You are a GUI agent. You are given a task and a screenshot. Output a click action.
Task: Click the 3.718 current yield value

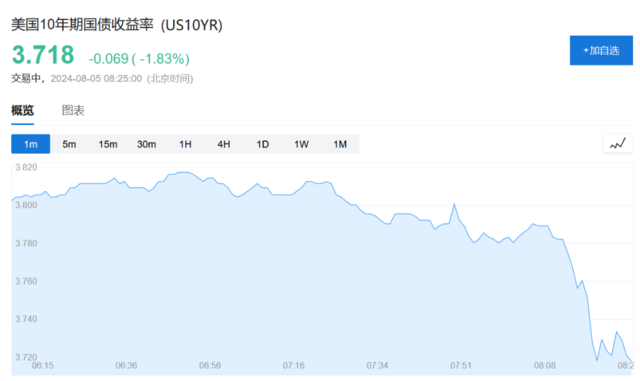click(x=43, y=55)
